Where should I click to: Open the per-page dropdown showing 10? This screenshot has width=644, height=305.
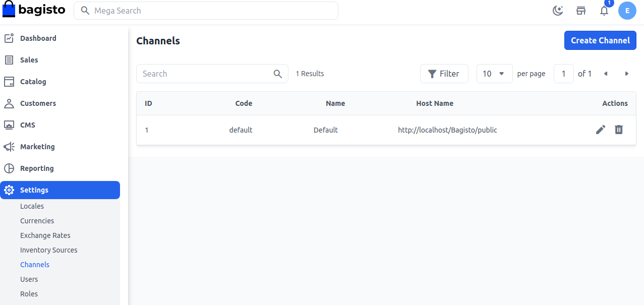click(x=494, y=74)
